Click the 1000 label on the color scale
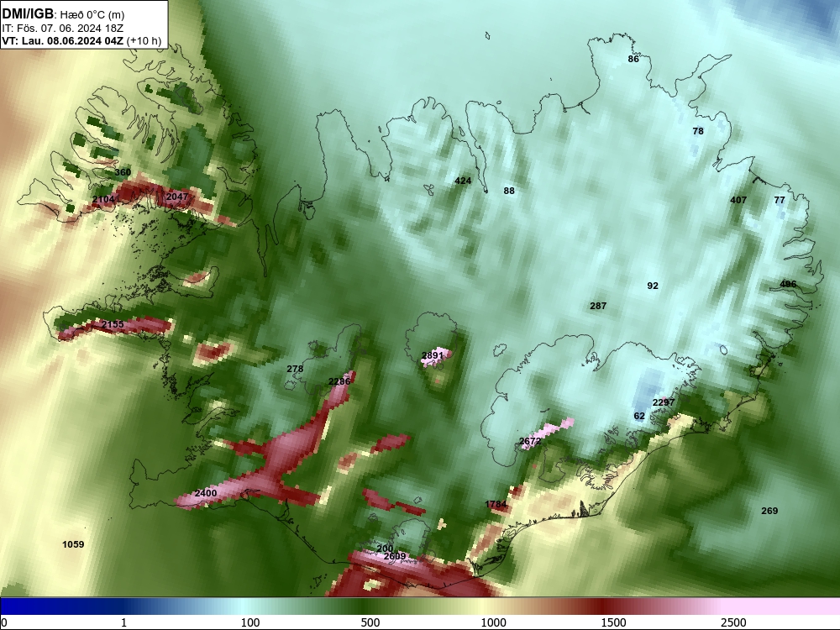The width and height of the screenshot is (840, 630). tap(493, 622)
